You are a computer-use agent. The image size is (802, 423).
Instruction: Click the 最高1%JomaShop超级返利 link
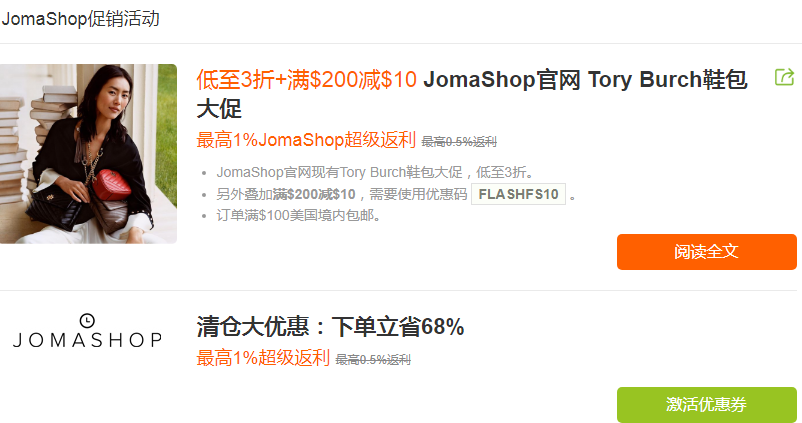pos(306,140)
